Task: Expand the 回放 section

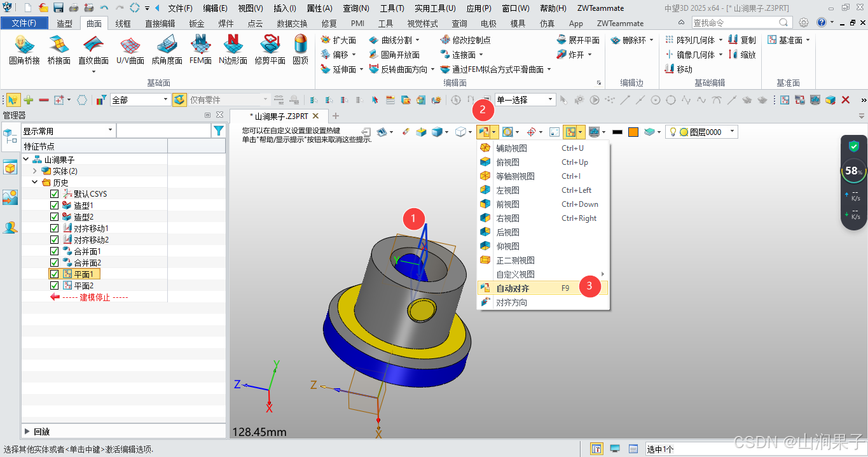Action: (x=27, y=431)
